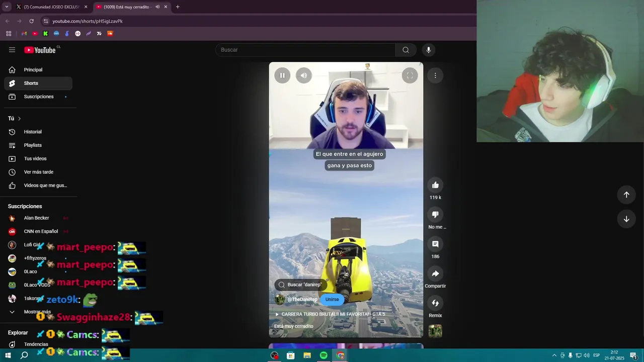Open linked video CARRERA TURBO BRUTAL
The width and height of the screenshot is (644, 362).
pos(330,314)
